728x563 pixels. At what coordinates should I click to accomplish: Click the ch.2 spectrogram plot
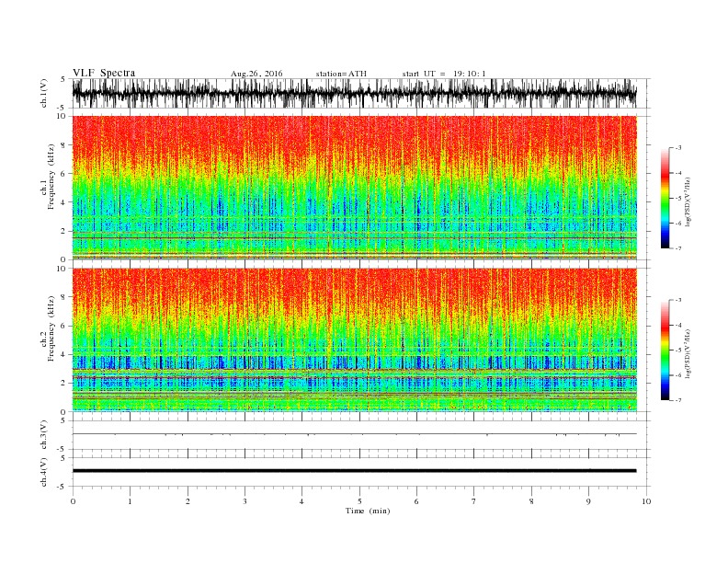[354, 339]
